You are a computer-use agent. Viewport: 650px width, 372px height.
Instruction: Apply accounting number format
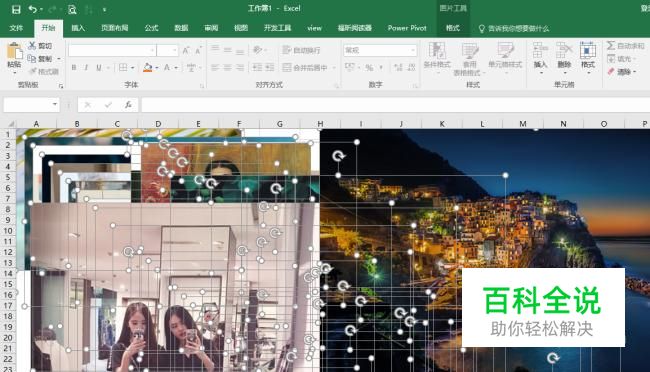click(x=349, y=67)
